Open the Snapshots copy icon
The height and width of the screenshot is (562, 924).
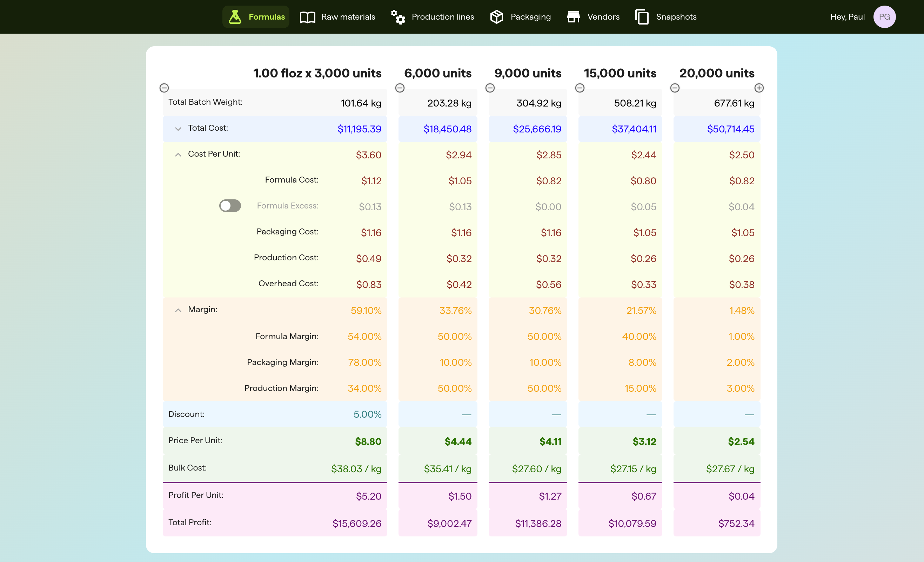point(642,16)
